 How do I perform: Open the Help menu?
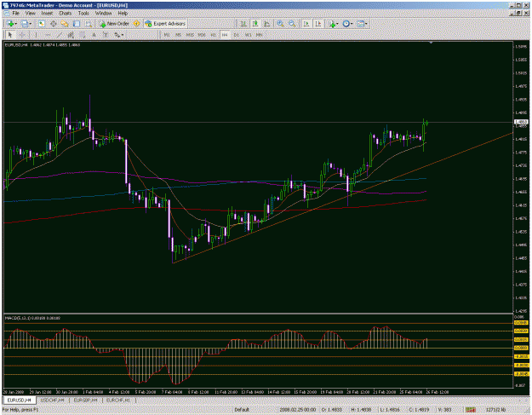123,14
